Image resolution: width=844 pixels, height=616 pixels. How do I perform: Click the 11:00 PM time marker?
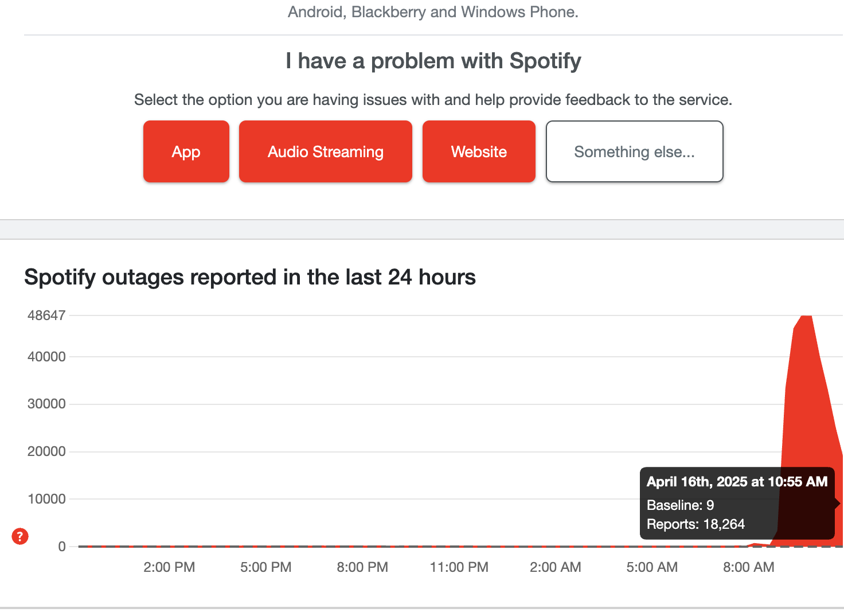tap(459, 567)
